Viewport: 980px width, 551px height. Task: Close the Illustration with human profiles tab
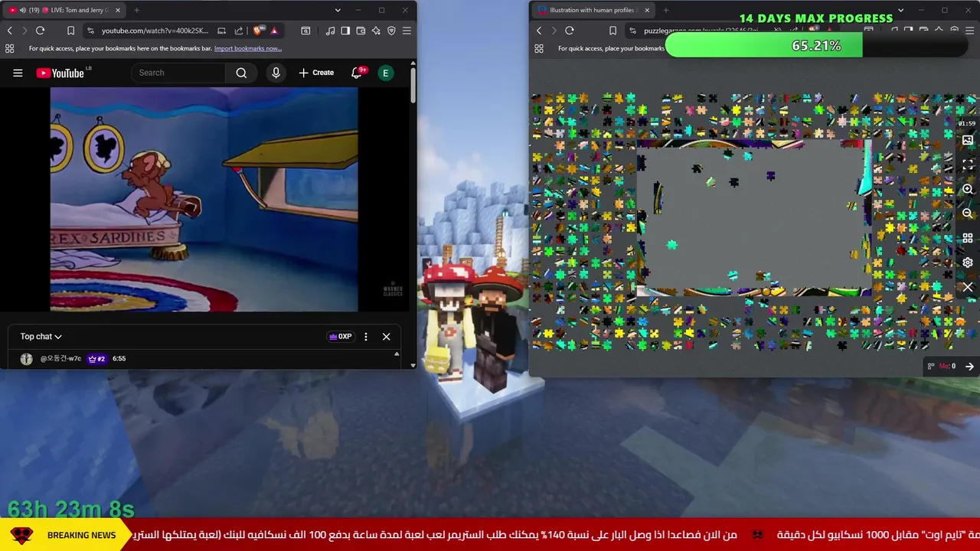pos(647,10)
